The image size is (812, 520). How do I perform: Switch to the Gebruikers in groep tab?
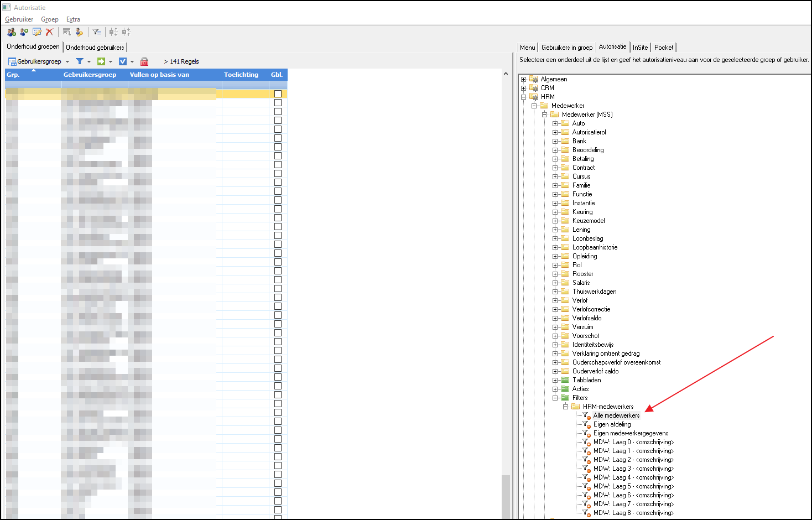click(x=566, y=48)
